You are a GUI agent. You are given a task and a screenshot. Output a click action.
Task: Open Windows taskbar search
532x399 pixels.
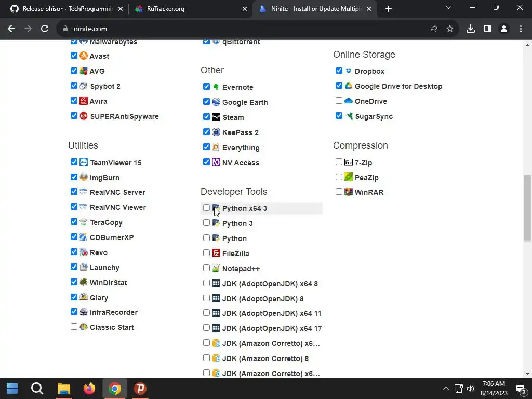37,389
